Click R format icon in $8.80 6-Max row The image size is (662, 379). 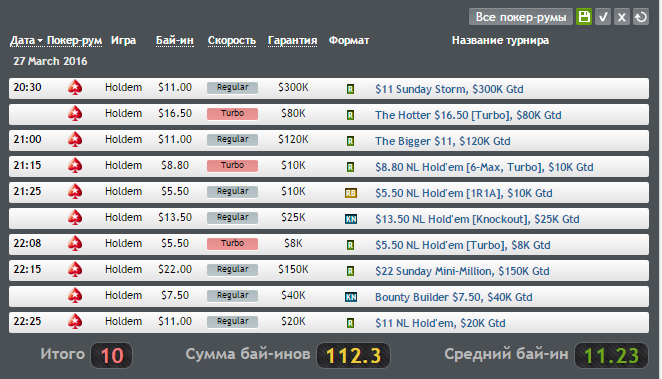350,167
